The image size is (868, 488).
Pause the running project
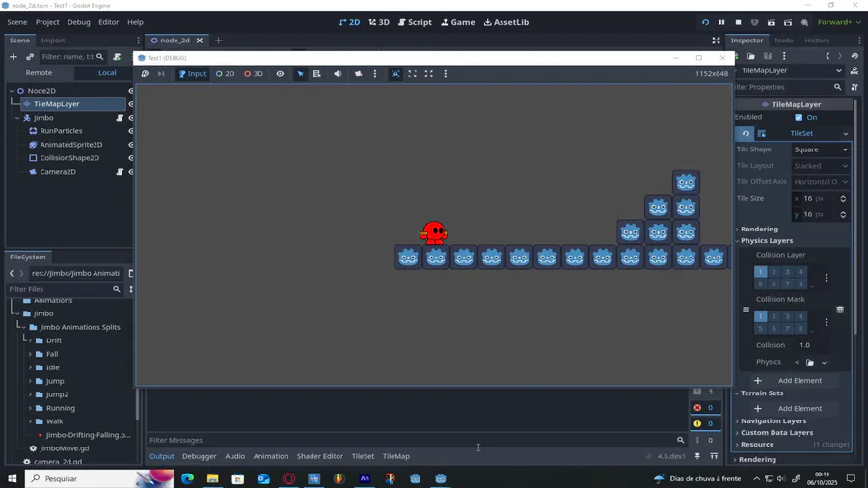point(721,23)
